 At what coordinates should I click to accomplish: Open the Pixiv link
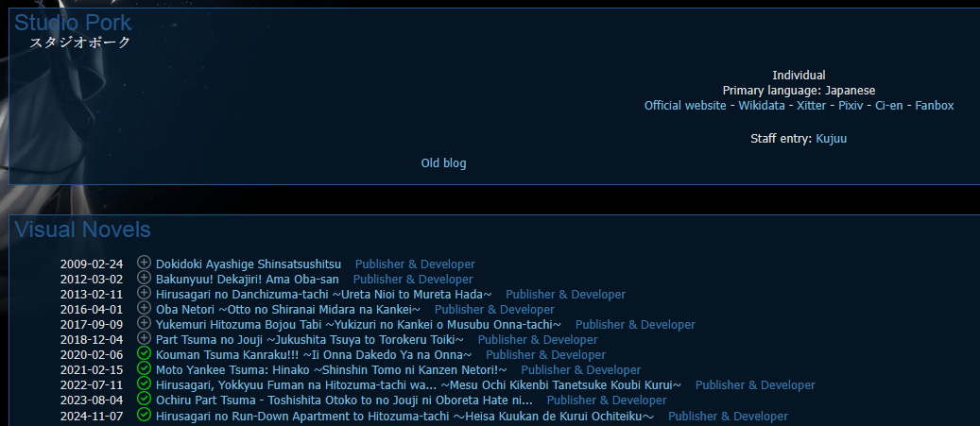(x=851, y=106)
